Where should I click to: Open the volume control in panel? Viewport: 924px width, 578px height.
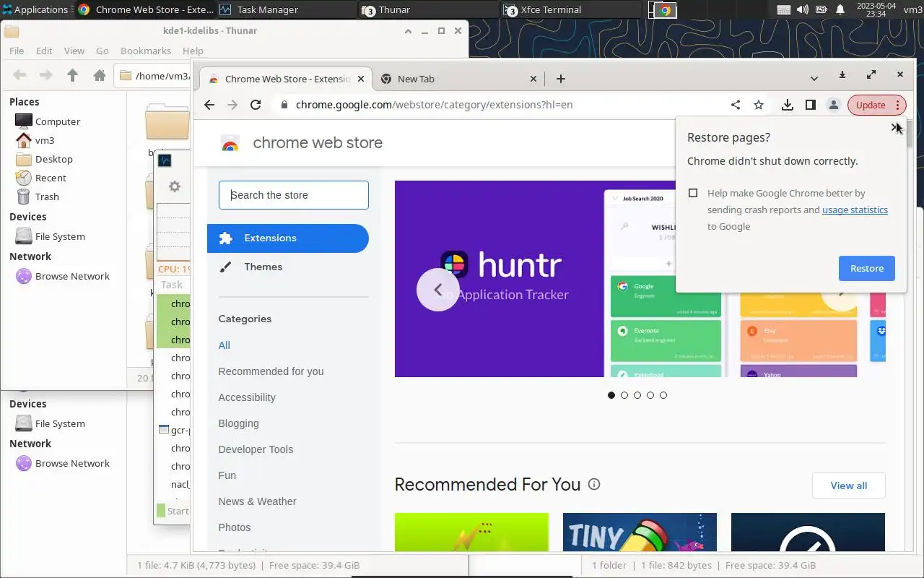[803, 9]
